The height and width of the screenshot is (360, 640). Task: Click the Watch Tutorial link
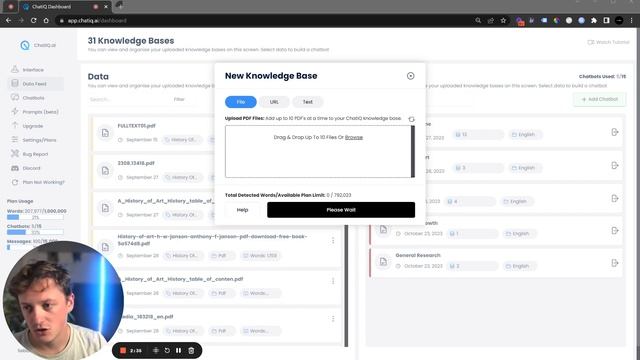coord(608,42)
